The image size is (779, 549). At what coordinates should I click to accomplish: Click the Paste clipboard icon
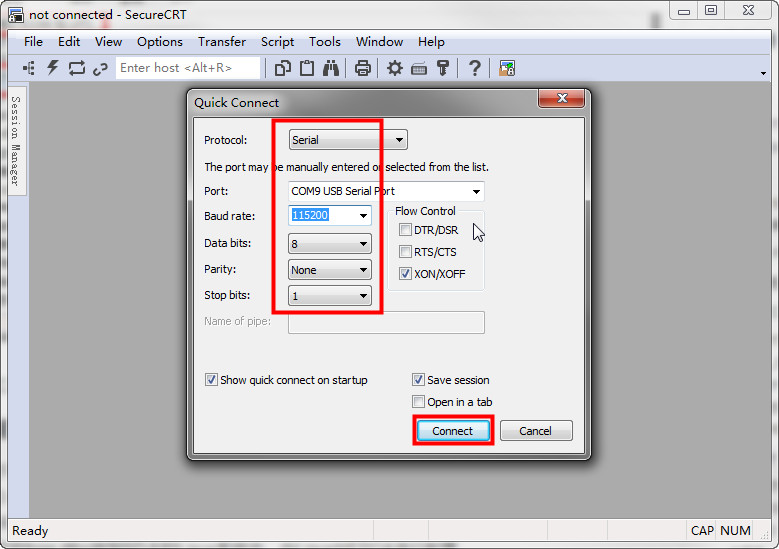tap(307, 68)
